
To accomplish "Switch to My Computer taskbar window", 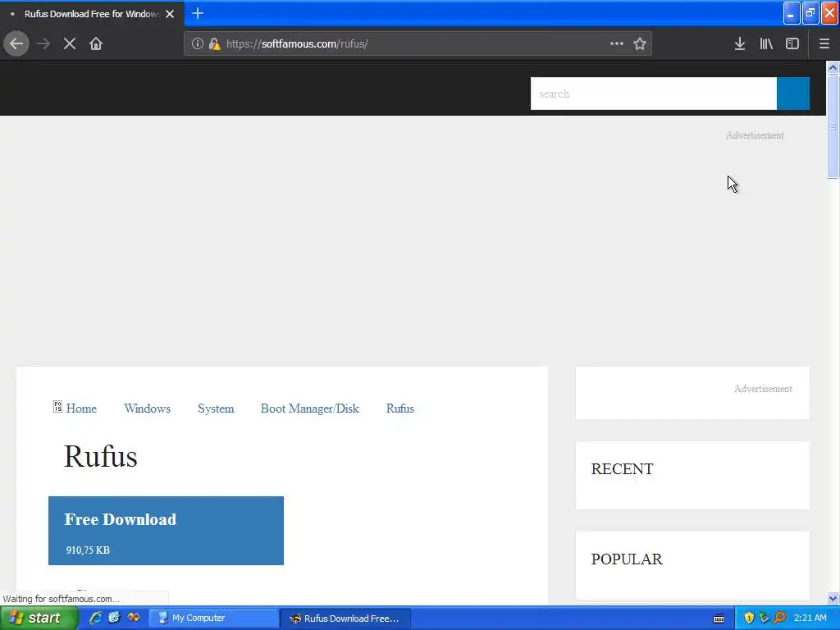I will pos(214,618).
